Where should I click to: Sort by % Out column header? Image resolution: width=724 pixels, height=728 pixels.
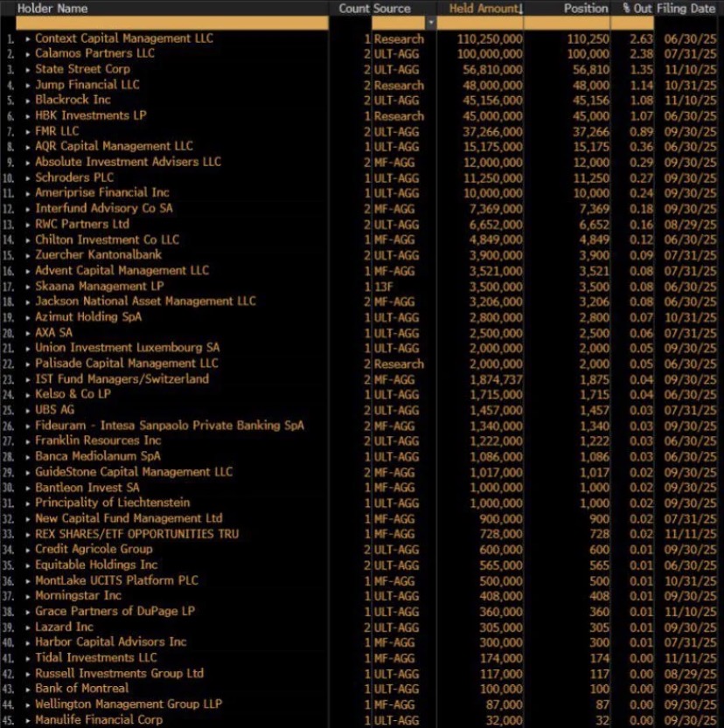(x=637, y=8)
